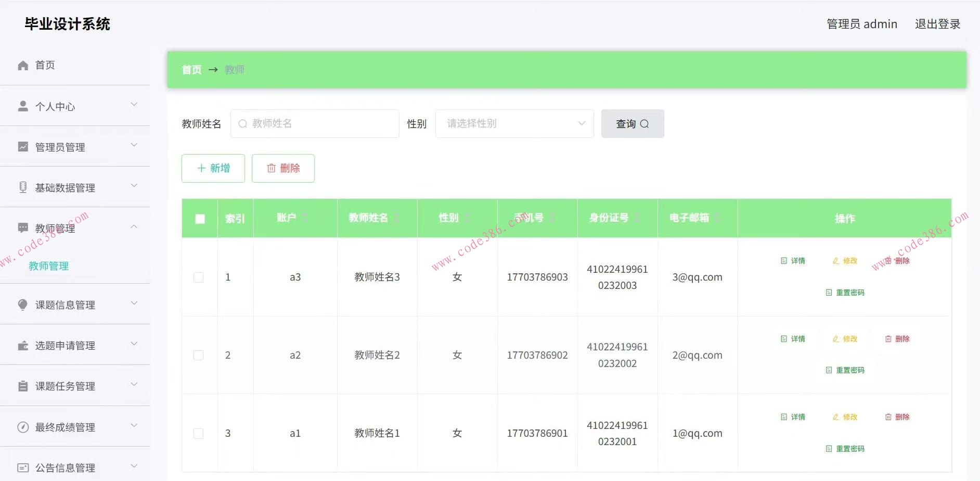Click the clock icon beside 最终成绩管理
Viewport: 980px width, 481px height.
coord(23,427)
